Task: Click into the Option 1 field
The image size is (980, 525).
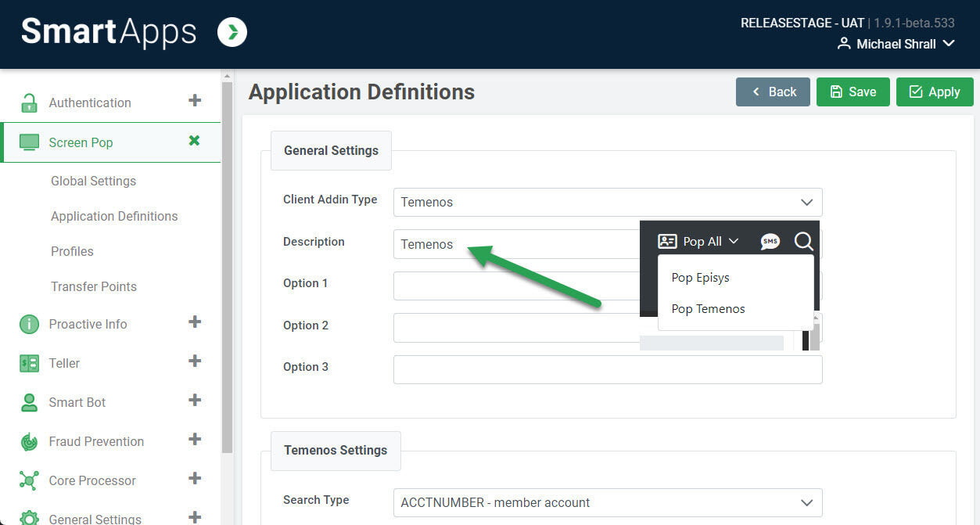Action: (x=516, y=286)
